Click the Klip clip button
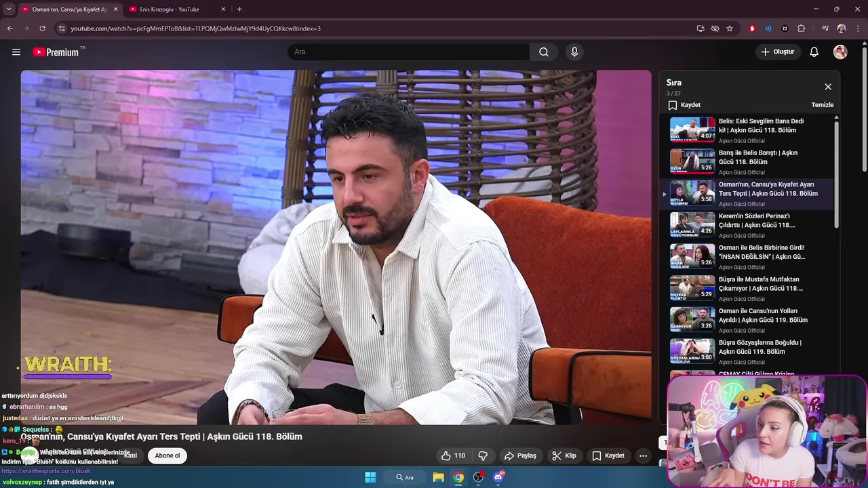Viewport: 868px width, 488px height. pos(564,455)
